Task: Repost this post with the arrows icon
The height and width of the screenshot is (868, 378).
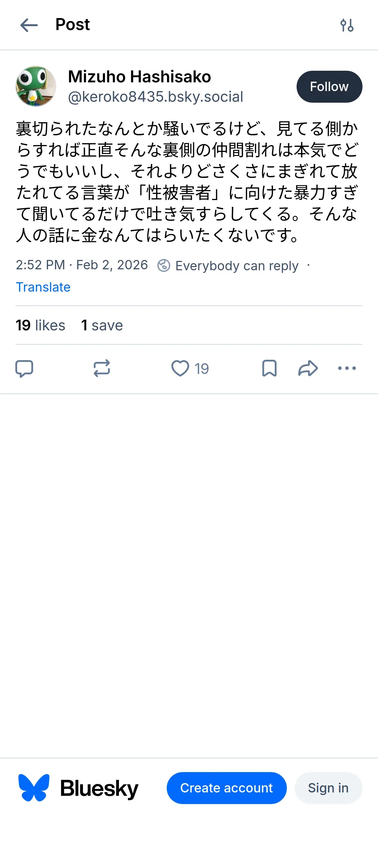Action: [x=101, y=368]
